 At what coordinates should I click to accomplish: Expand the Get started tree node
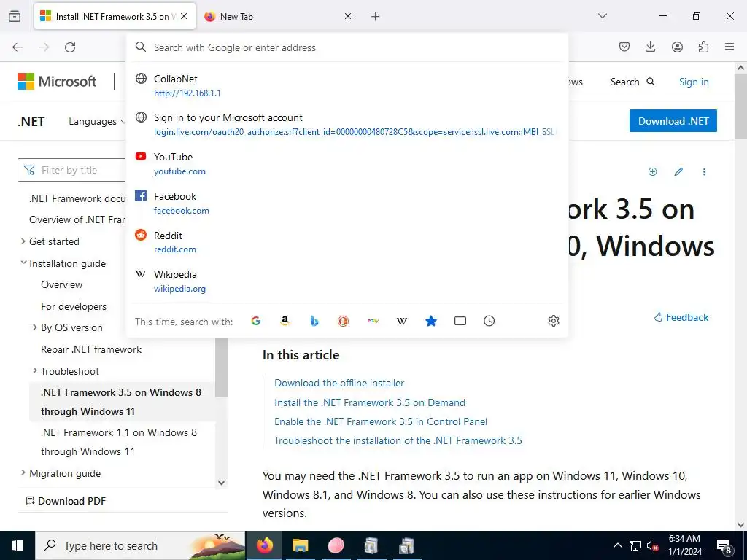click(x=23, y=241)
